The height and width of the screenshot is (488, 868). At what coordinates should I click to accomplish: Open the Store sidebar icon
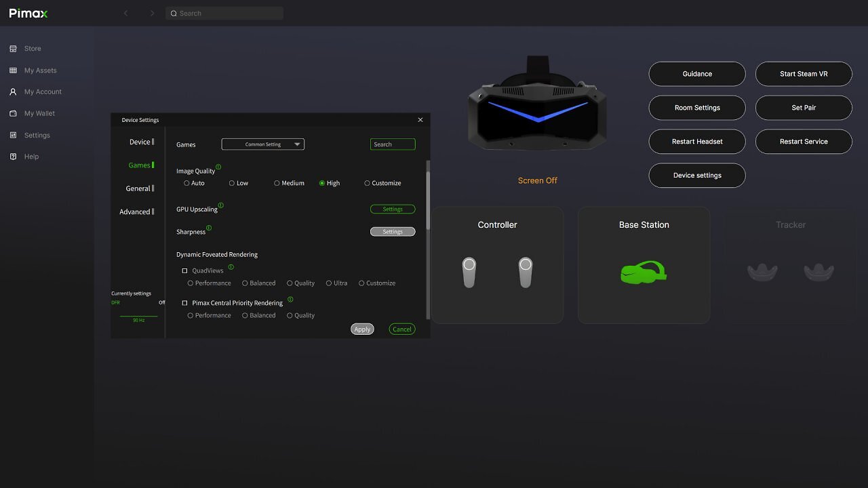click(x=13, y=49)
